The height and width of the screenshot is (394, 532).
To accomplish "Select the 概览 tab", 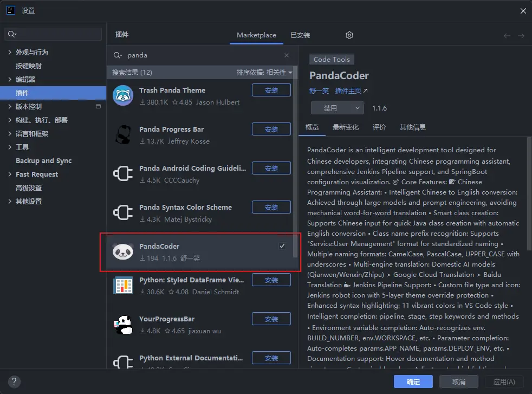I will coord(312,127).
